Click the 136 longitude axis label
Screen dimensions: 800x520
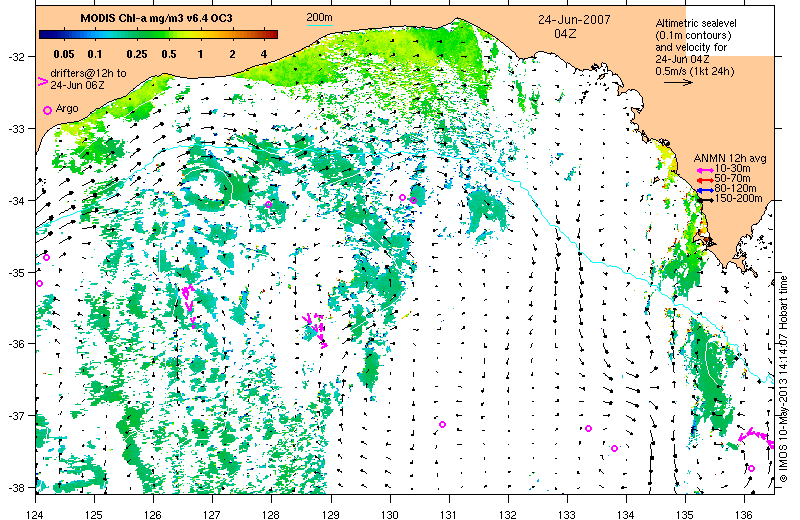(x=744, y=513)
